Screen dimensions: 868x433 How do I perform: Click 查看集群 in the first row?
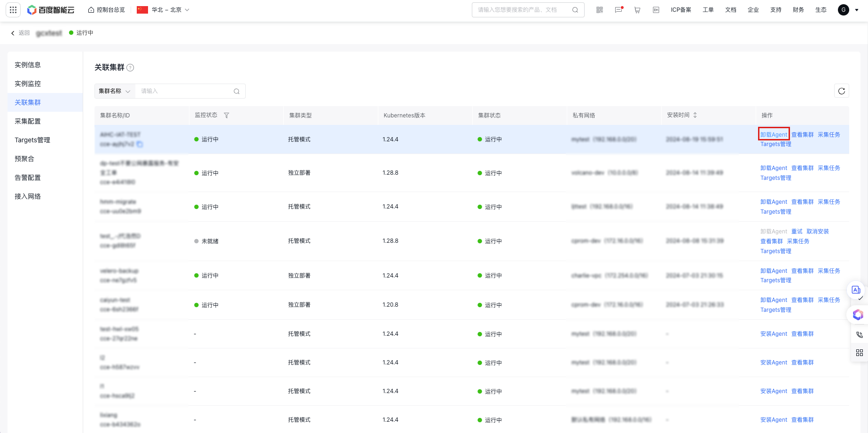[802, 135]
